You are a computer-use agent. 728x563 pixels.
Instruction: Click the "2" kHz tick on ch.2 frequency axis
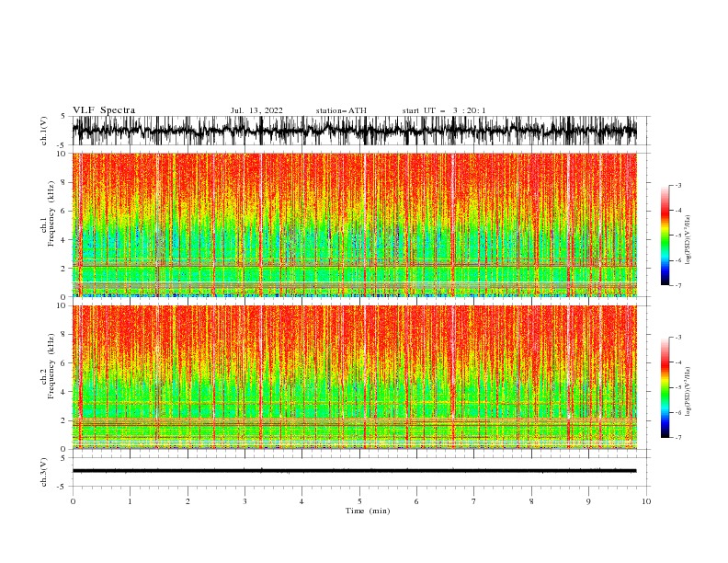coord(64,420)
